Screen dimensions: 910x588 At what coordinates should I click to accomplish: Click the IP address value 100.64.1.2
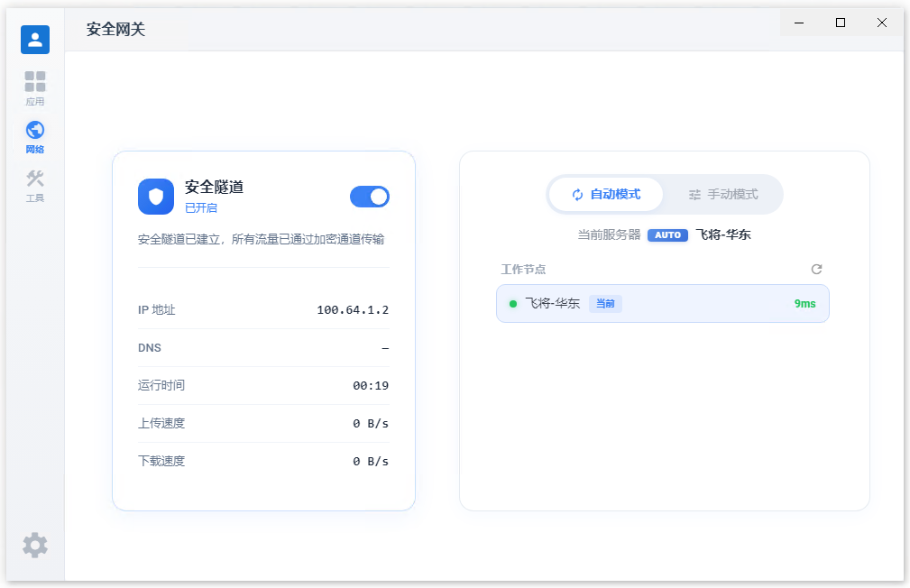pos(353,310)
